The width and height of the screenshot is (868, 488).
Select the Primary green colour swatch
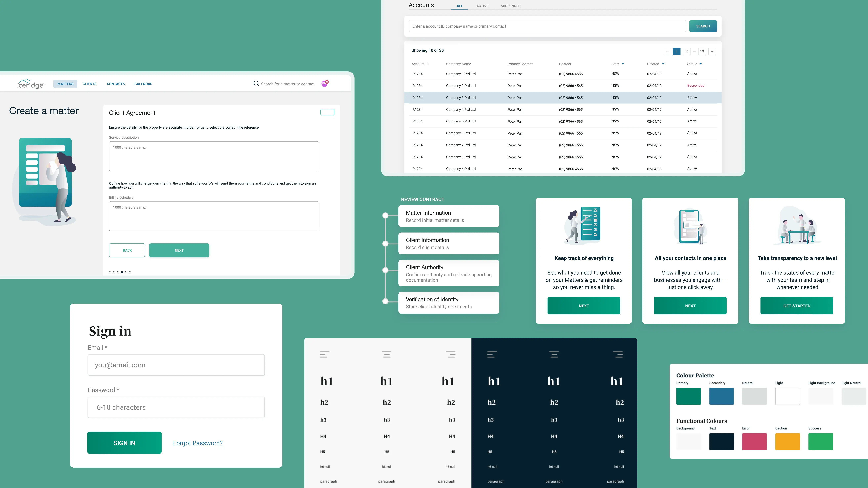pyautogui.click(x=688, y=396)
